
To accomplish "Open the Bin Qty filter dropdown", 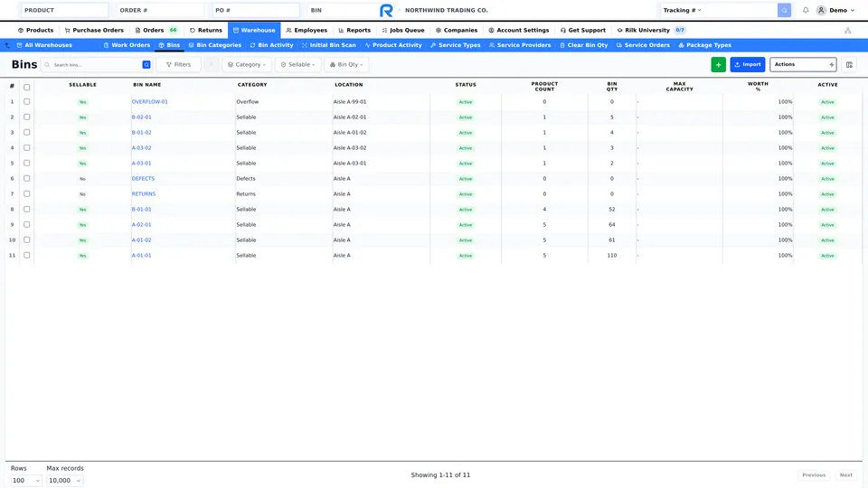I will (346, 65).
